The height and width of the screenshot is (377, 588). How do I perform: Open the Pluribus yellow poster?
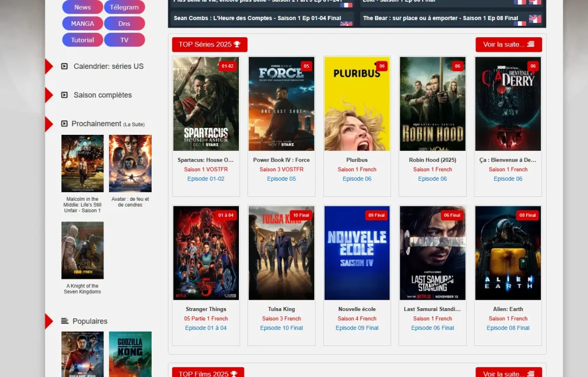pos(357,104)
